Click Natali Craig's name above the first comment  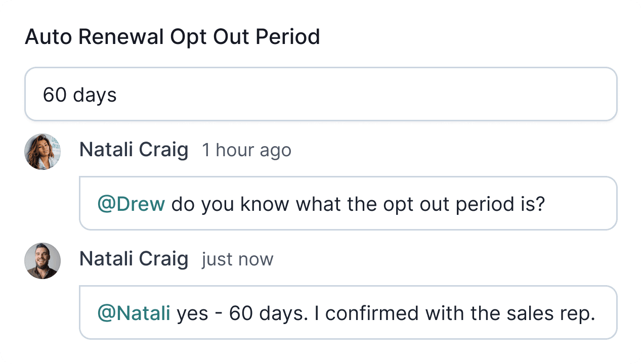pos(134,150)
